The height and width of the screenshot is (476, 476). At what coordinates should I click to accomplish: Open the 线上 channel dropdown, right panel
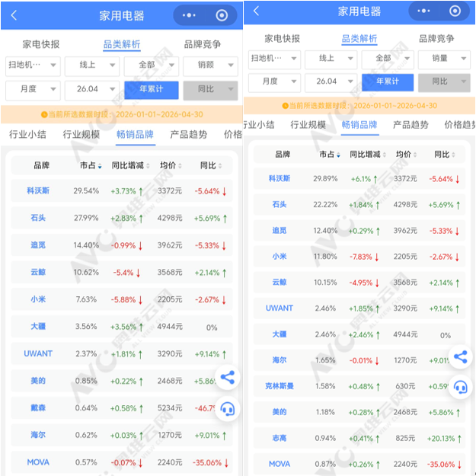pyautogui.click(x=331, y=59)
